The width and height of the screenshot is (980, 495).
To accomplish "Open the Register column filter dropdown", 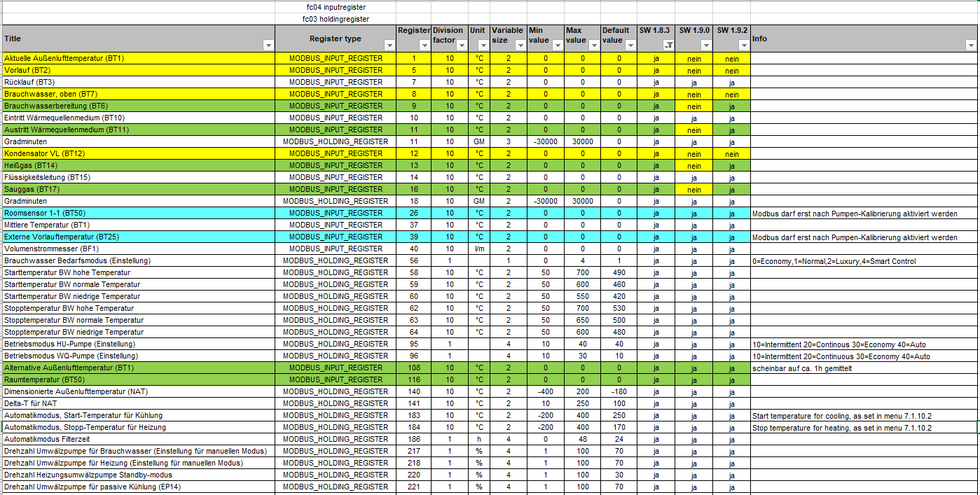I will pos(425,45).
